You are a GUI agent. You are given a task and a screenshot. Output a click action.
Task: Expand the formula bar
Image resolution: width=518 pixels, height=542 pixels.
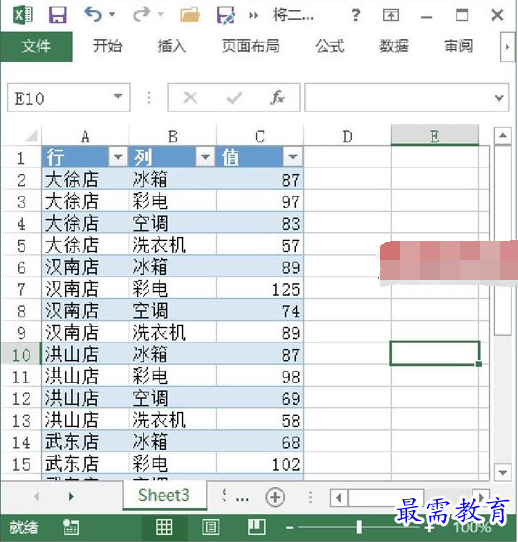tap(499, 98)
